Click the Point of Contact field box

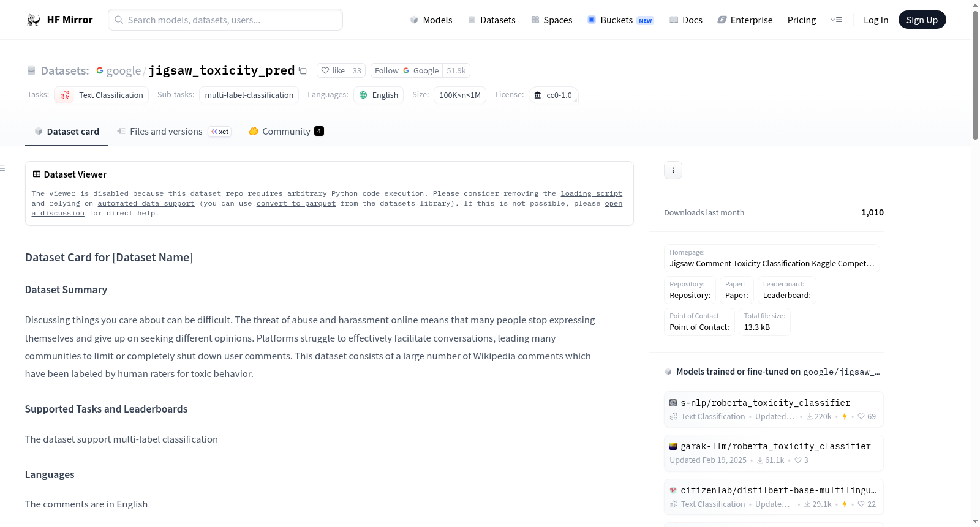click(699, 322)
